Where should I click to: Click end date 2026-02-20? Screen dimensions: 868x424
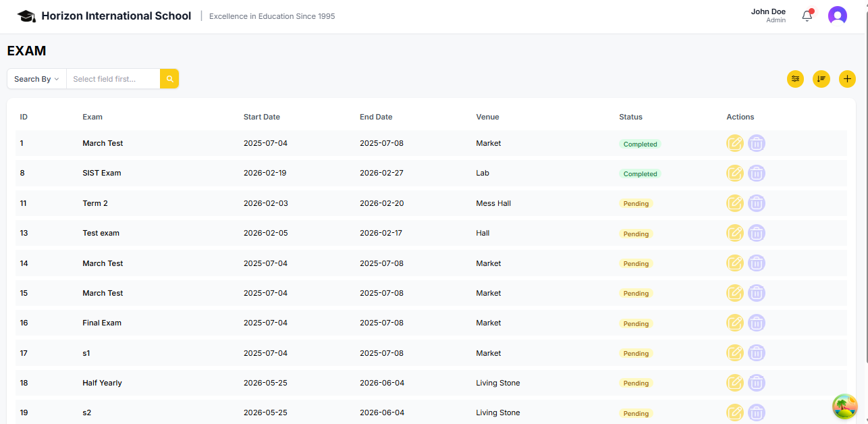point(381,203)
